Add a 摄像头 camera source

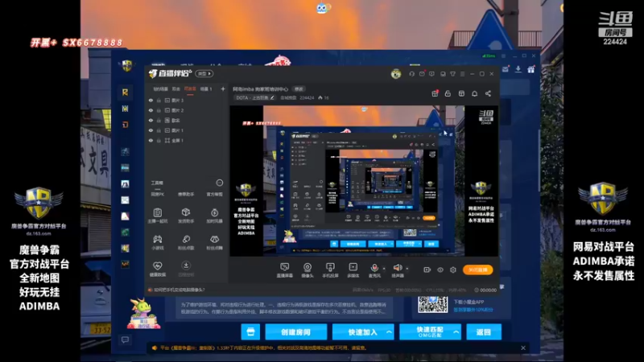pyautogui.click(x=308, y=267)
